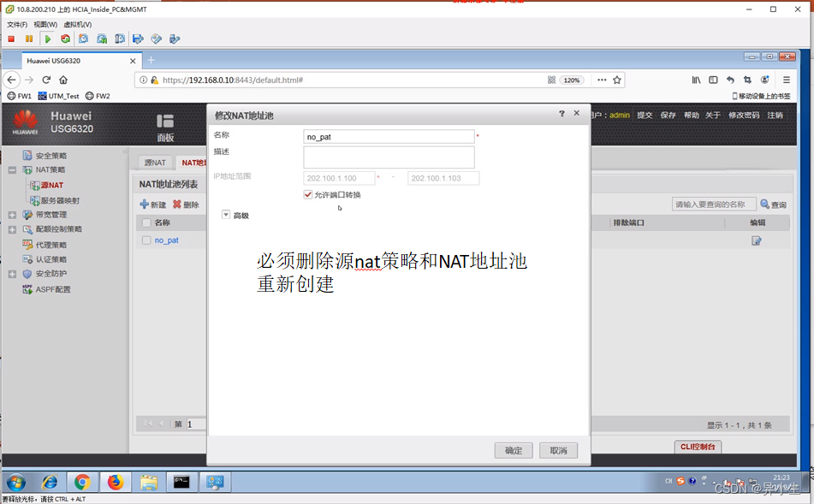Toggle the select-all checkbox in 名称 header
814x504 pixels.
click(146, 222)
